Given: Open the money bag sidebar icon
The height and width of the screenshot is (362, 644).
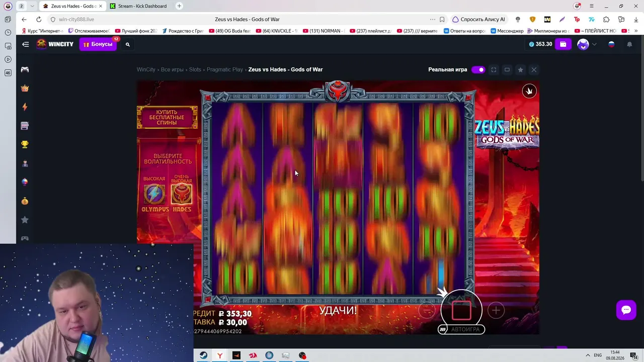Looking at the screenshot, I should (25, 201).
